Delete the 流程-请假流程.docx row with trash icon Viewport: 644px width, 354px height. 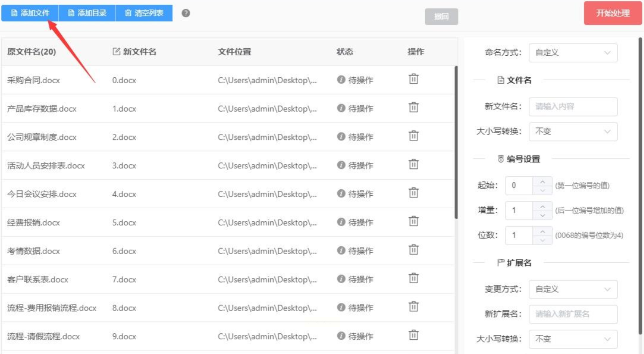(x=414, y=335)
